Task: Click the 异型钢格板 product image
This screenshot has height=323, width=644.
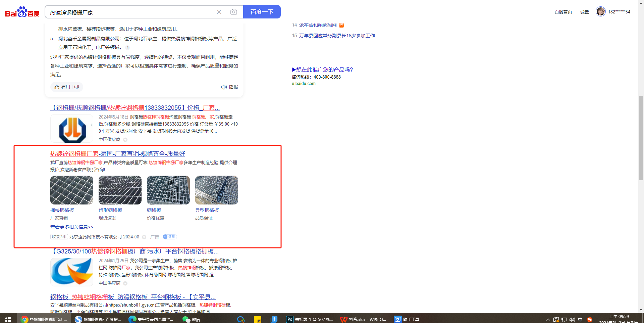Action: [217, 190]
